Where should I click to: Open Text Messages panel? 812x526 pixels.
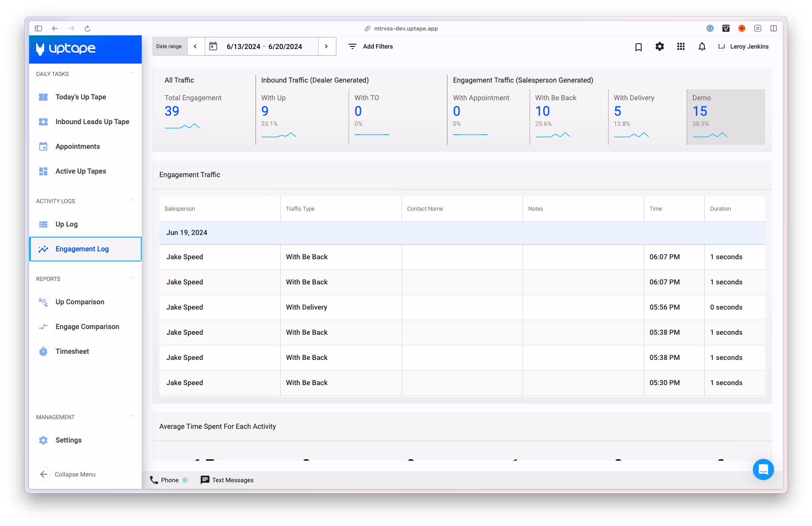tap(227, 480)
